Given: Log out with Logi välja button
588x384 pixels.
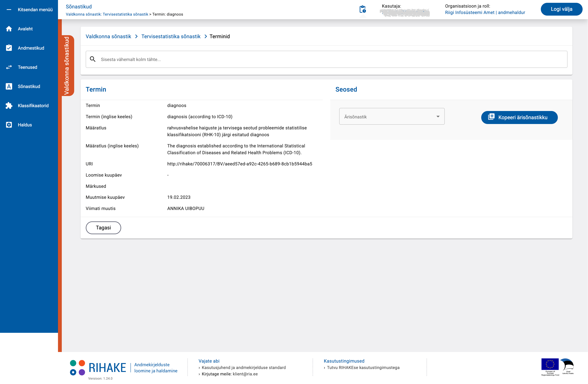Looking at the screenshot, I should 561,9.
